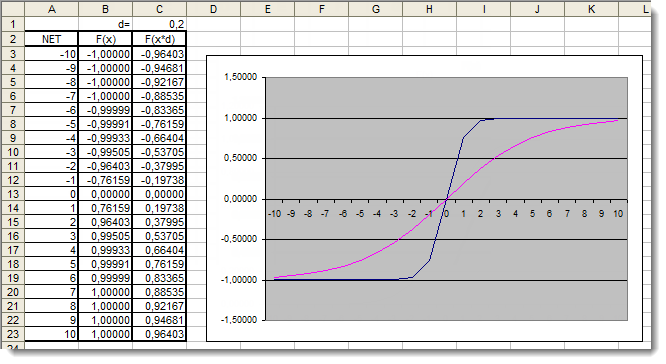Select the column C header
The image size is (666, 364).
159,9
